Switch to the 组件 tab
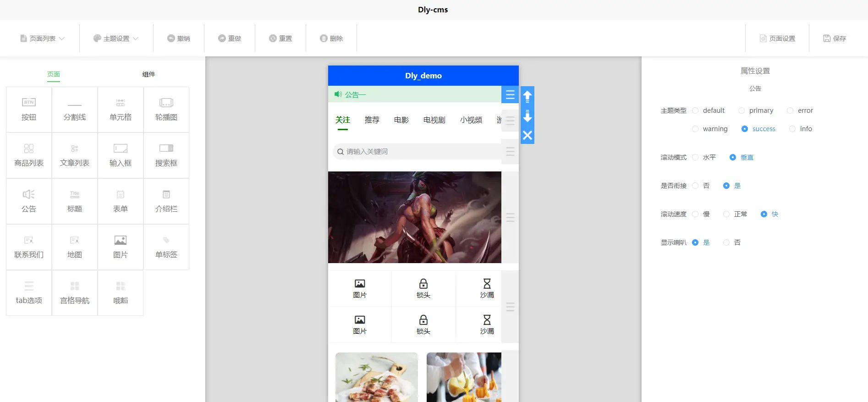Viewport: 868px width, 402px height. pos(148,74)
